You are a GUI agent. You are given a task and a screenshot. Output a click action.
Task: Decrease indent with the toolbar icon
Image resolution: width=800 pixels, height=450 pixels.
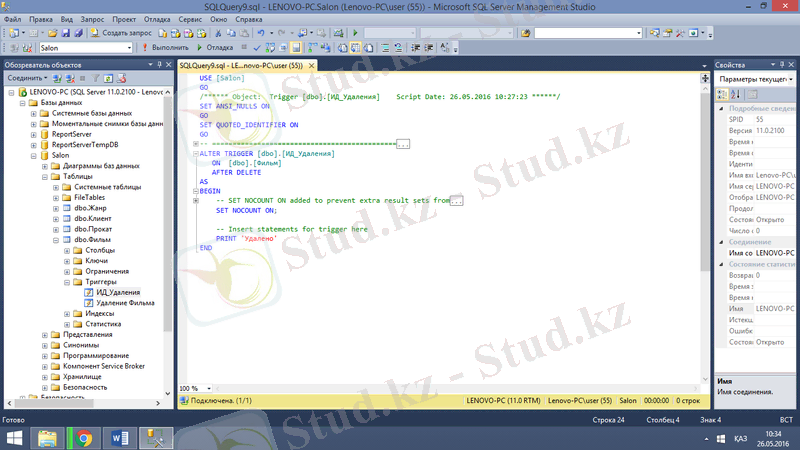tap(416, 48)
